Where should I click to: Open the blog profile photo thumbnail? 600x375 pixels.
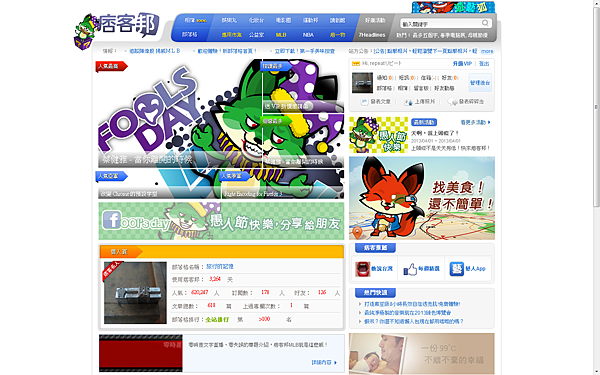[x=135, y=293]
